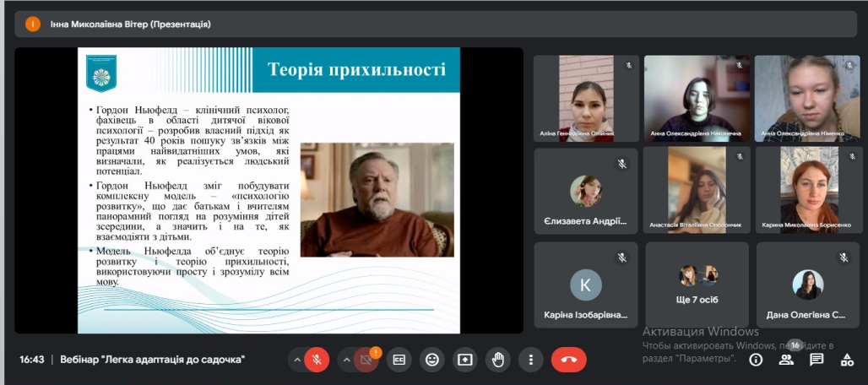The height and width of the screenshot is (385, 868).
Task: Turn on closed captions (CC)
Action: point(399,361)
